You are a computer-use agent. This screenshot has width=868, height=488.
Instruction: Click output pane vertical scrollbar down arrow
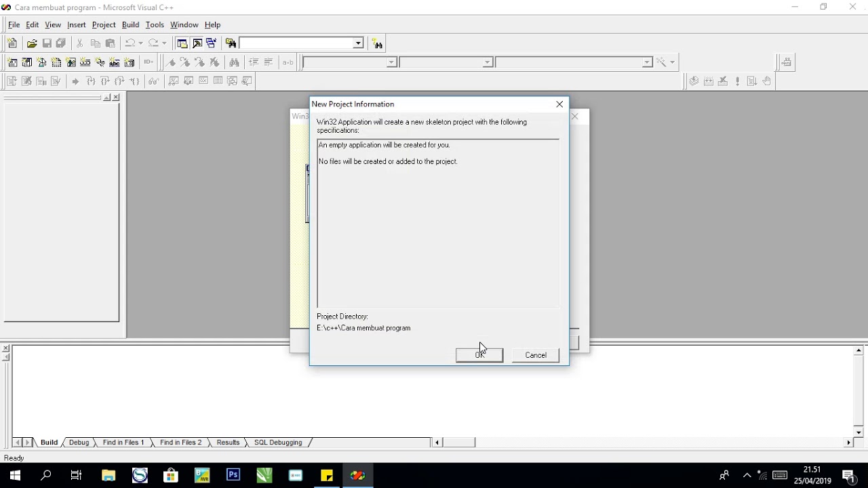859,432
